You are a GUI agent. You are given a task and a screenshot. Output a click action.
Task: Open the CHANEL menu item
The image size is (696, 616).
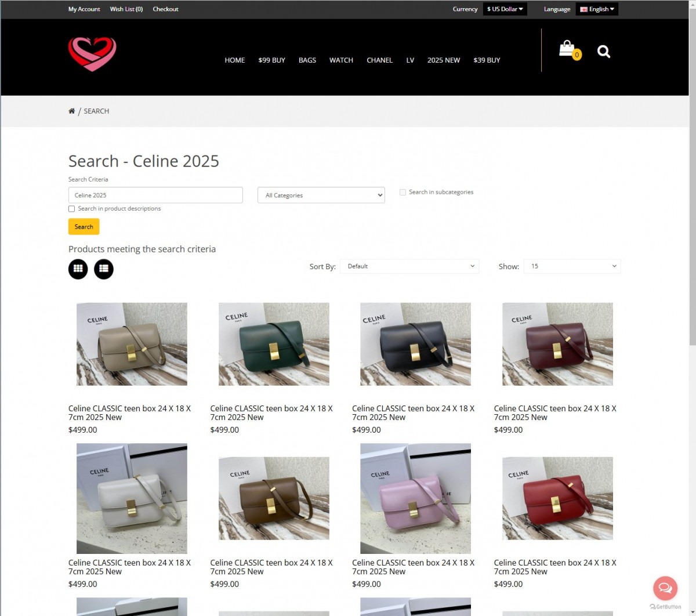(380, 60)
